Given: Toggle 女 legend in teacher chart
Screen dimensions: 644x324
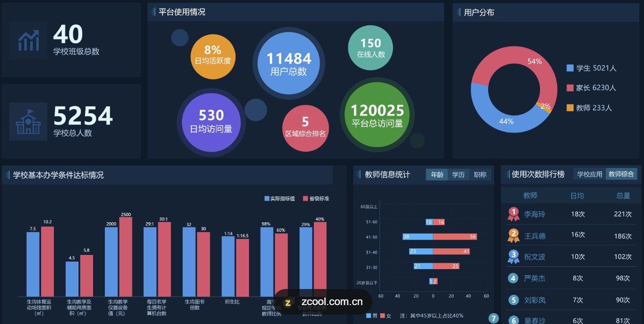Looking at the screenshot, I should pyautogui.click(x=386, y=315).
